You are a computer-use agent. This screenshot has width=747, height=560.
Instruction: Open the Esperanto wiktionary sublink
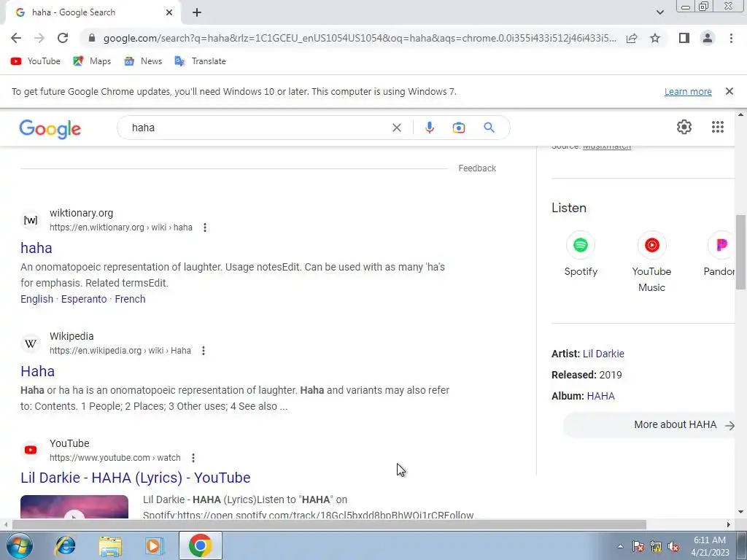84,299
